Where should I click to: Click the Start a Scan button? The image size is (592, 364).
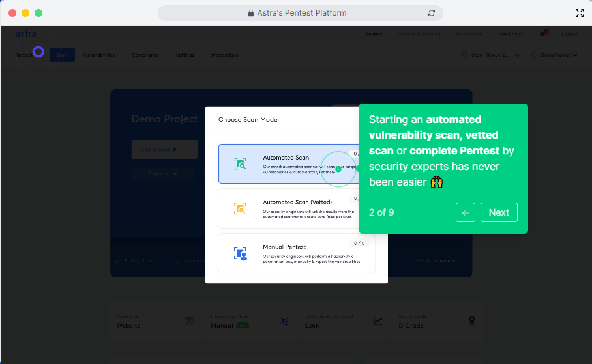click(164, 149)
